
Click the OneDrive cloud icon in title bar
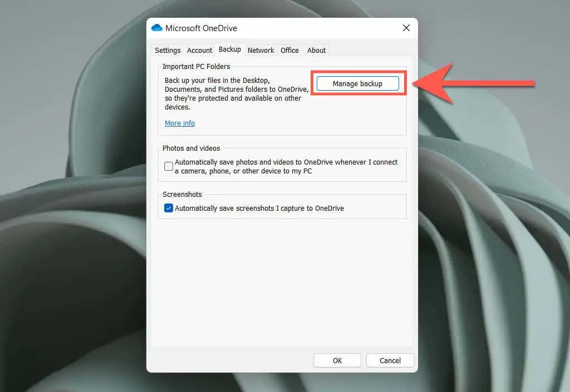[156, 28]
